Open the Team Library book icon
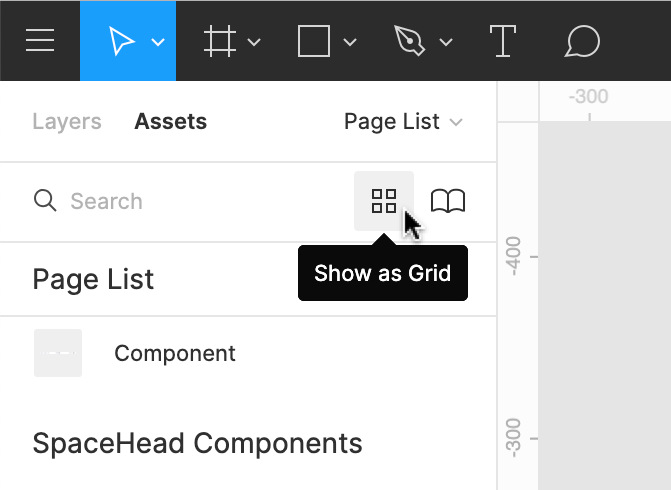Viewport: 671px width, 490px height. (448, 201)
